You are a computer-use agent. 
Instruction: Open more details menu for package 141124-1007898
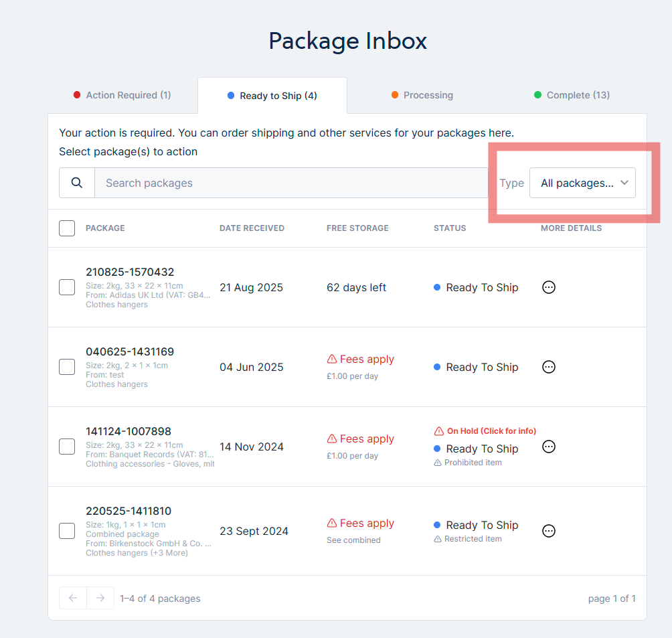click(x=549, y=447)
